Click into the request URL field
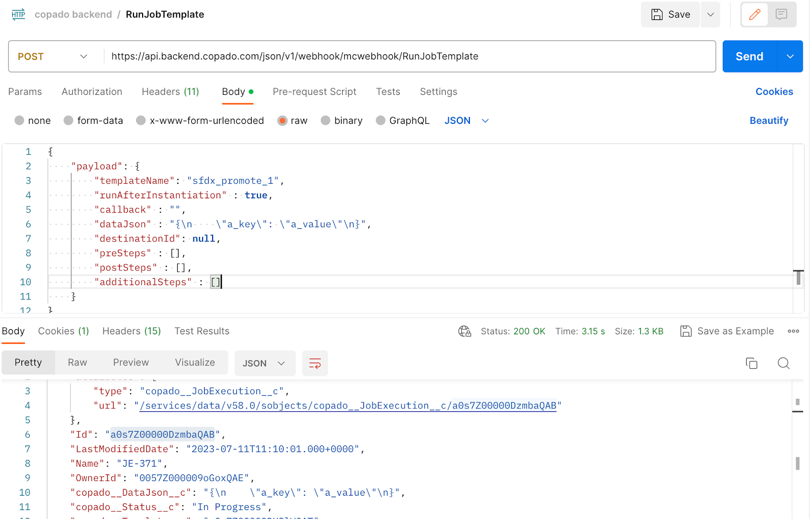This screenshot has width=812, height=519. point(410,56)
